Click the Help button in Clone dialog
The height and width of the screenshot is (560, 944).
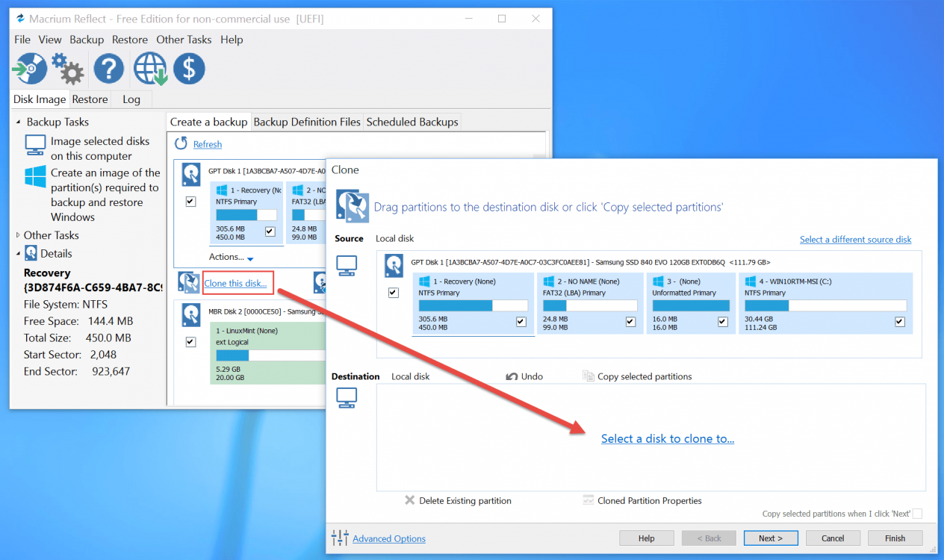click(x=647, y=538)
